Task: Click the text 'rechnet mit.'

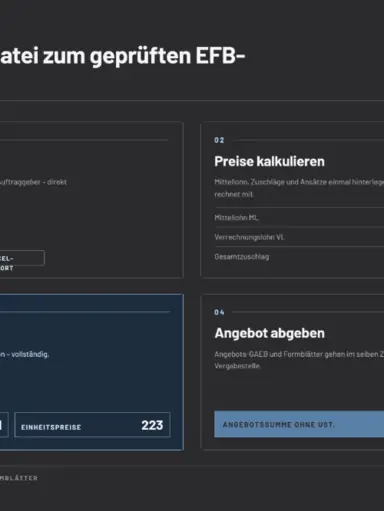Action: (234, 194)
